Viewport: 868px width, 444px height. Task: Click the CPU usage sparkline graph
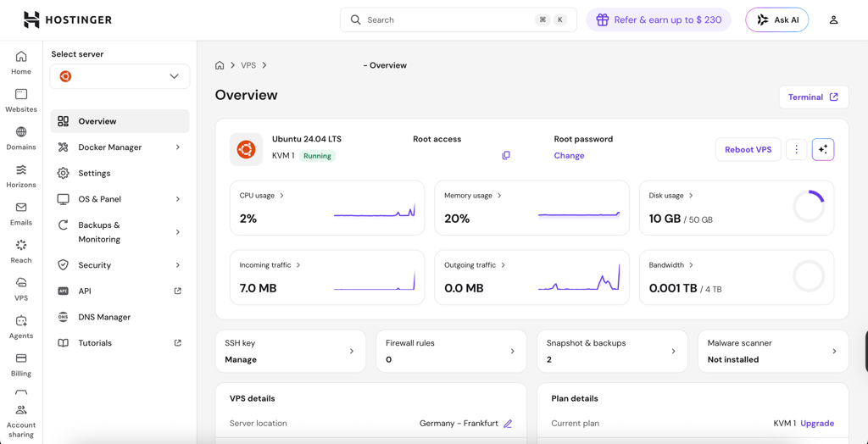click(374, 211)
